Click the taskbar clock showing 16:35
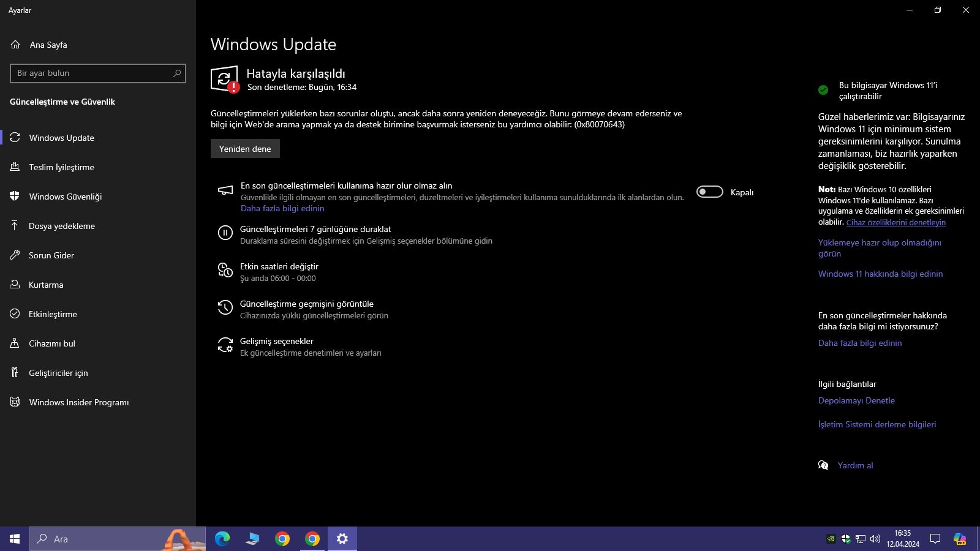980x551 pixels. pos(903,539)
